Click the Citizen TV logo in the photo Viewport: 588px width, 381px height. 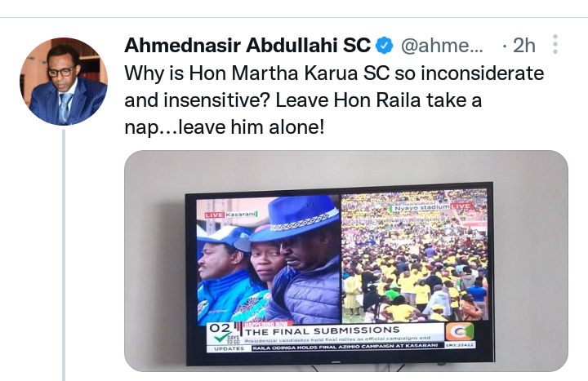[x=459, y=332]
